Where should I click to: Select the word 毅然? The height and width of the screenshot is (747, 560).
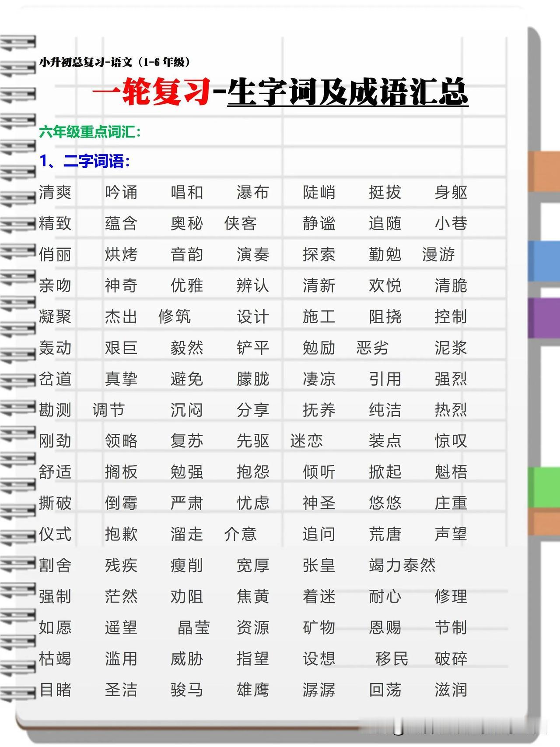click(187, 348)
